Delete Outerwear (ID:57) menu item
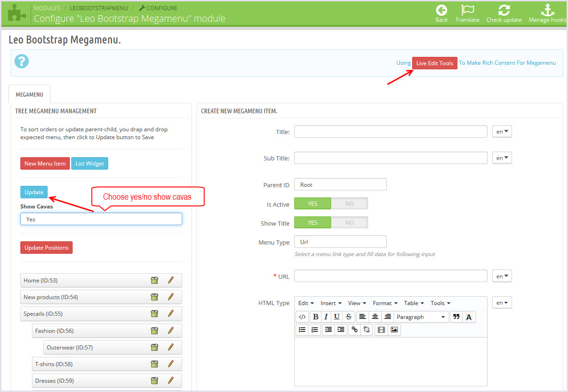568x392 pixels. click(154, 347)
